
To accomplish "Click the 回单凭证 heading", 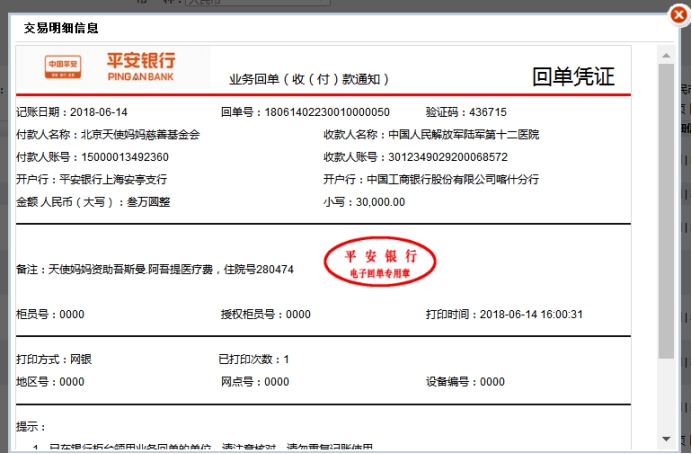I will pyautogui.click(x=573, y=76).
